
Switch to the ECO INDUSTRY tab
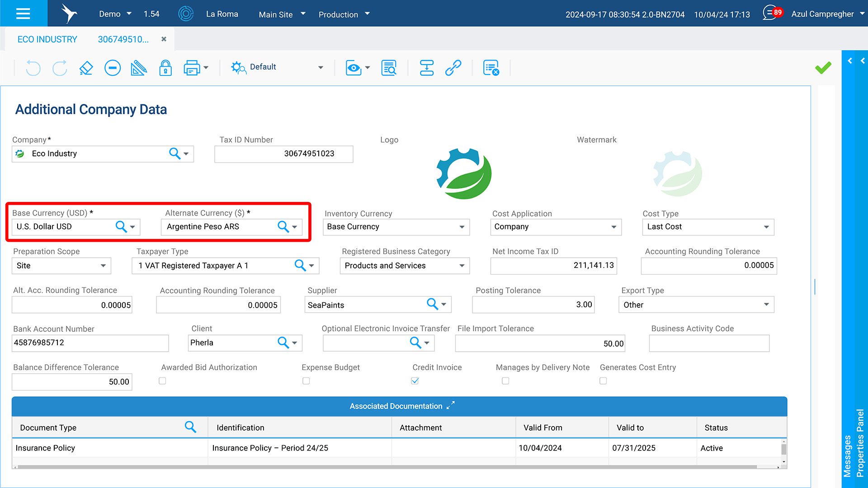(x=47, y=39)
